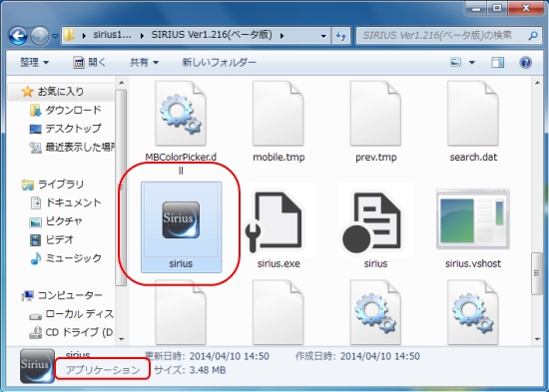Viewport: 549px width, 392px height.
Task: Open recent pages dropdown beside Forward button
Action: click(x=55, y=36)
